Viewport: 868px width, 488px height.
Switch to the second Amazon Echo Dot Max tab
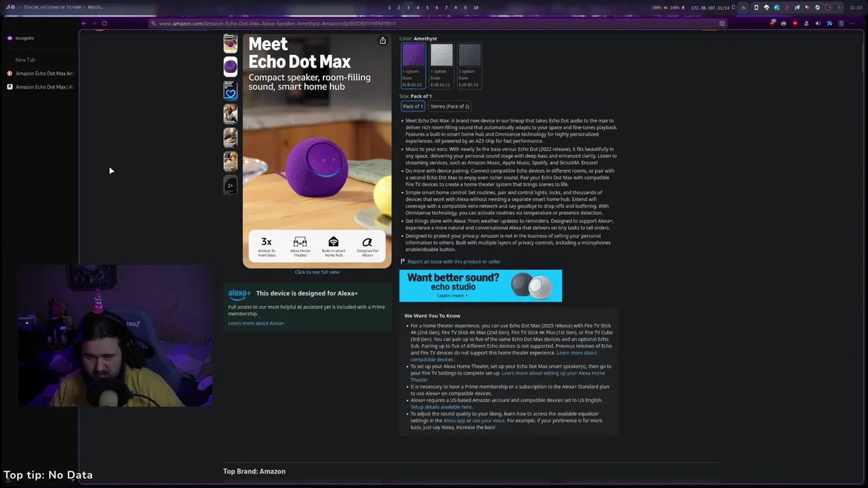(x=41, y=87)
